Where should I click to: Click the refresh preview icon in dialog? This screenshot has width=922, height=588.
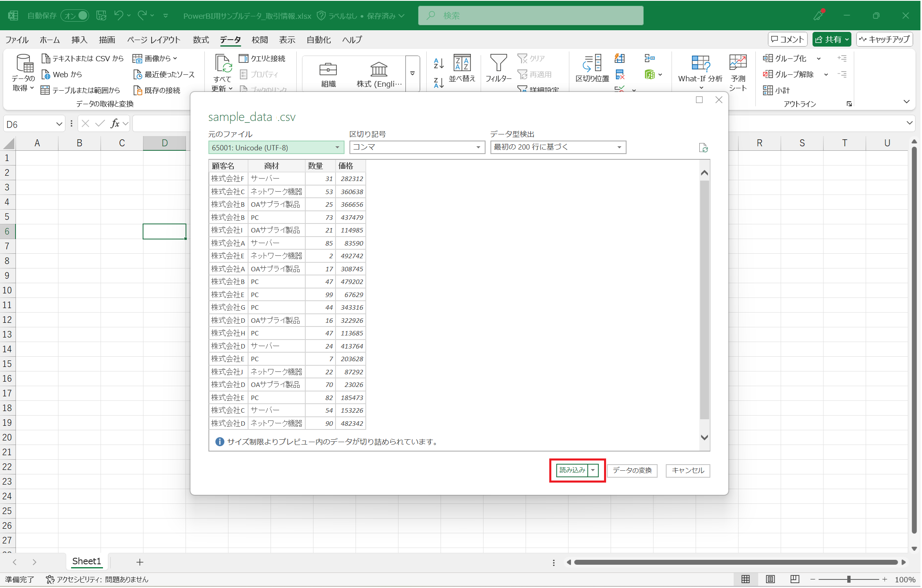click(x=703, y=148)
